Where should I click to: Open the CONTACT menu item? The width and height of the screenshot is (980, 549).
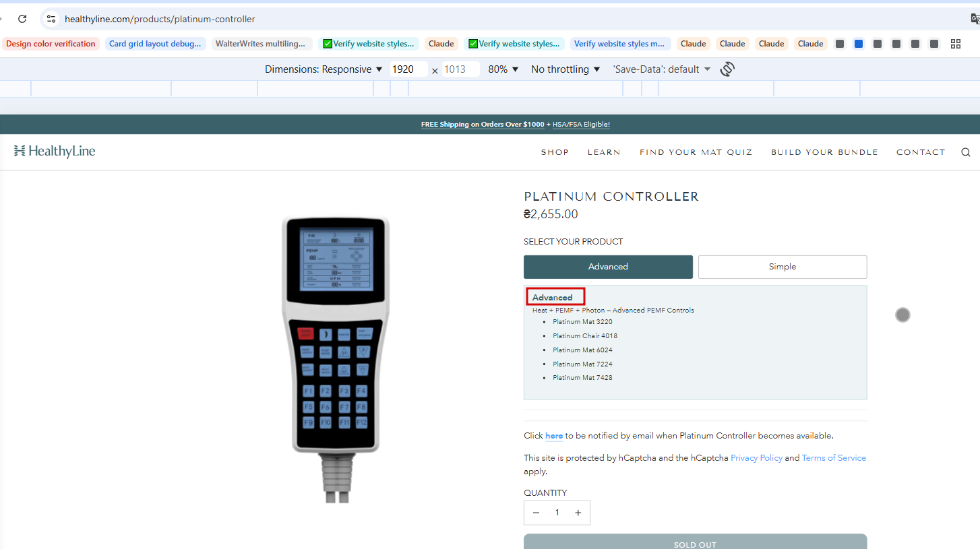(x=921, y=152)
